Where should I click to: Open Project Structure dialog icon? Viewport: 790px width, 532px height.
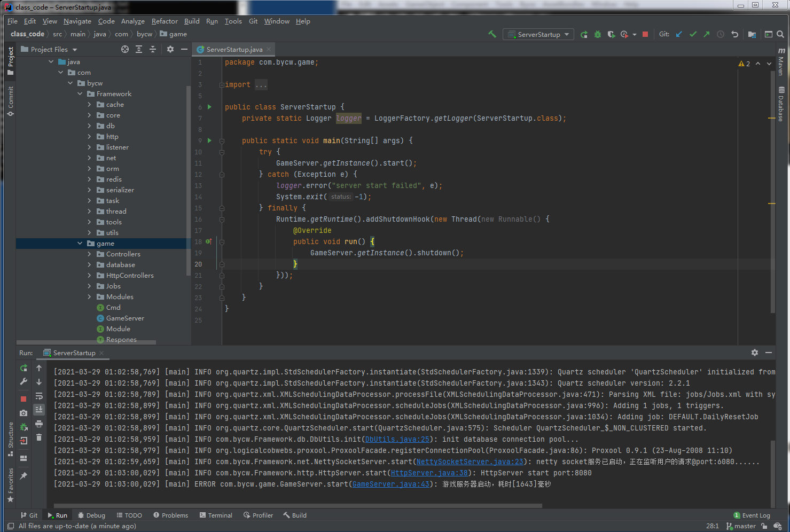tap(752, 34)
